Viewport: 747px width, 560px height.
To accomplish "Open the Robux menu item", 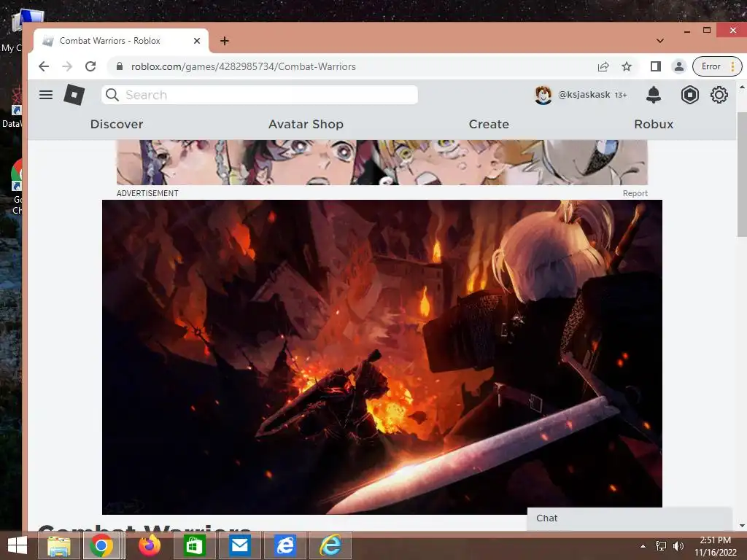I will [x=654, y=124].
